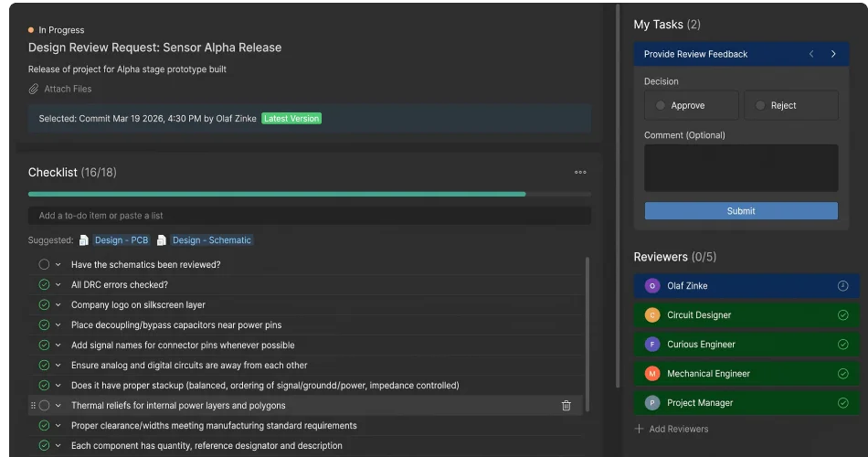Select Mechanical Engineer reviewer row
Screen dimensions: 868x457
point(746,373)
